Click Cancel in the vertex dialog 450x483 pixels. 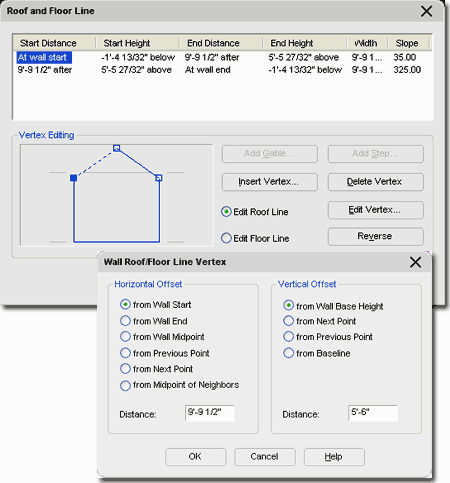pos(265,457)
